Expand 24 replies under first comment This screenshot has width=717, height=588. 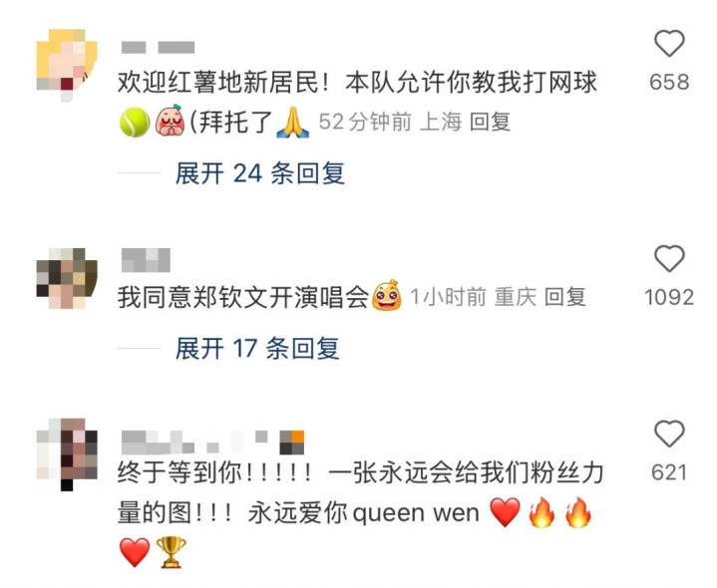[259, 173]
